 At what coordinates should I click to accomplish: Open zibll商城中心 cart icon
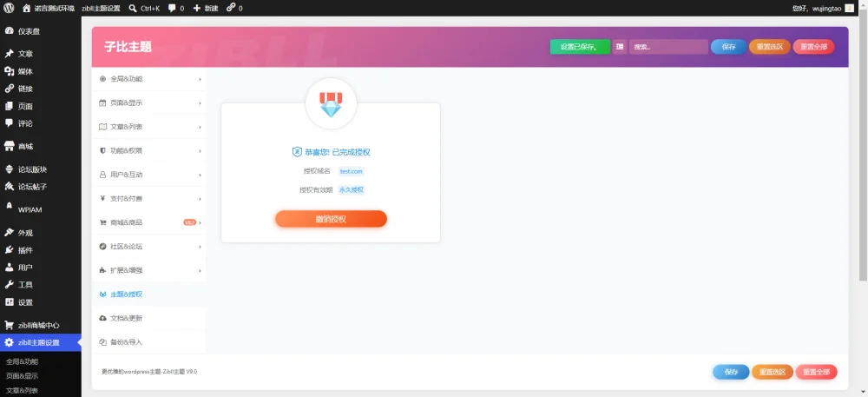point(9,325)
